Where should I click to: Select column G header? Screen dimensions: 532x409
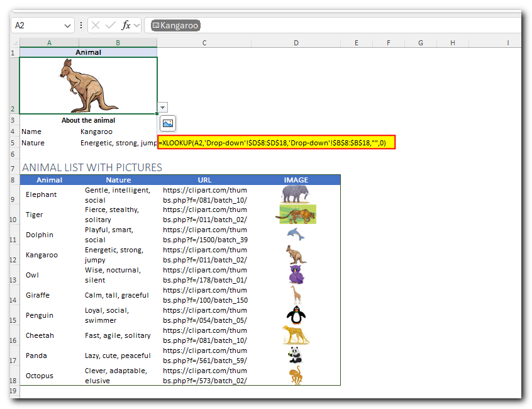[x=421, y=43]
